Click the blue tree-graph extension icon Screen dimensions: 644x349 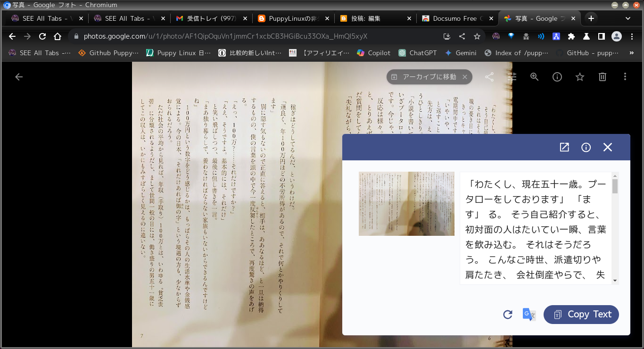coord(556,36)
